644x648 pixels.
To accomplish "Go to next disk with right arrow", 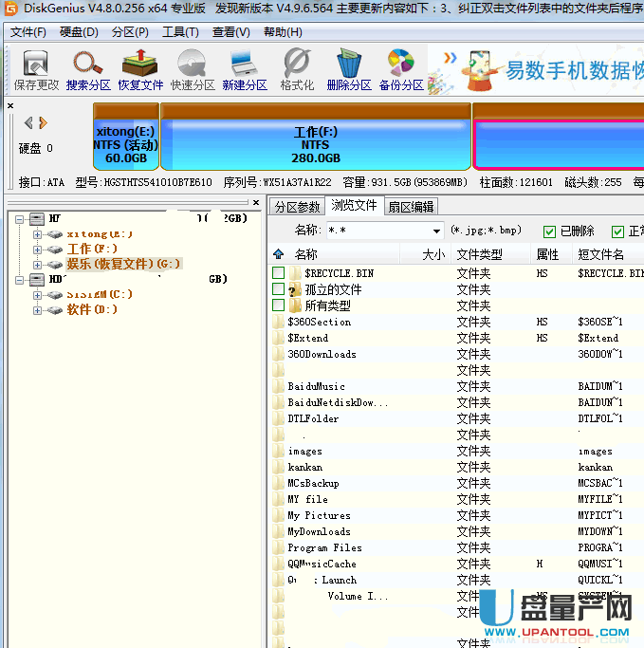I will tap(44, 123).
